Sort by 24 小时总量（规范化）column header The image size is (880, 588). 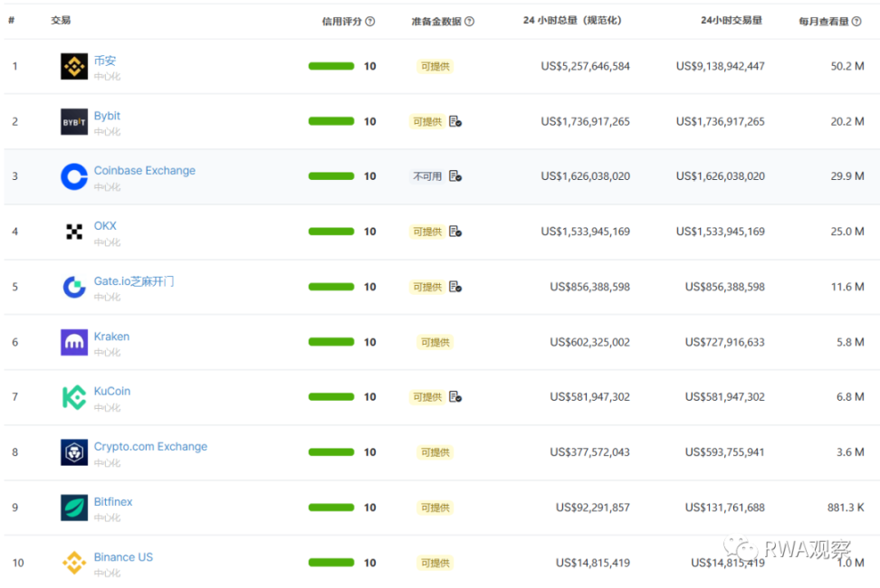coord(572,21)
